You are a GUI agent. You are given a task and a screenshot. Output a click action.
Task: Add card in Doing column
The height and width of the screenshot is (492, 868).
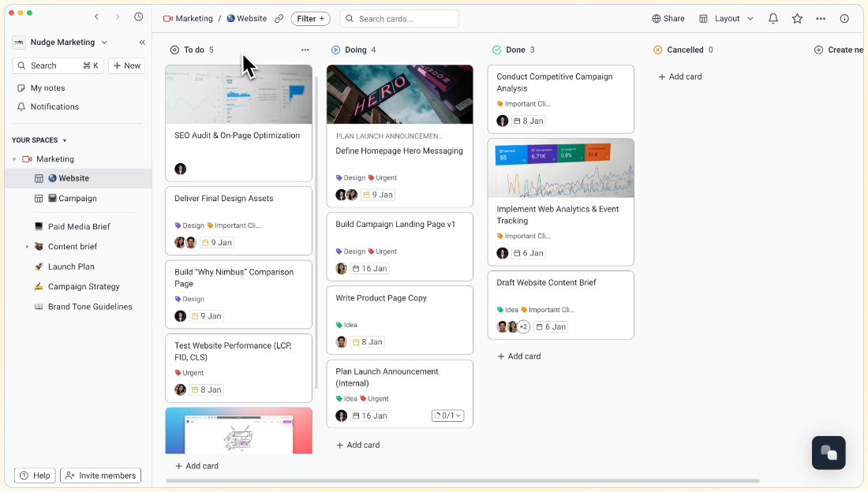(x=357, y=445)
